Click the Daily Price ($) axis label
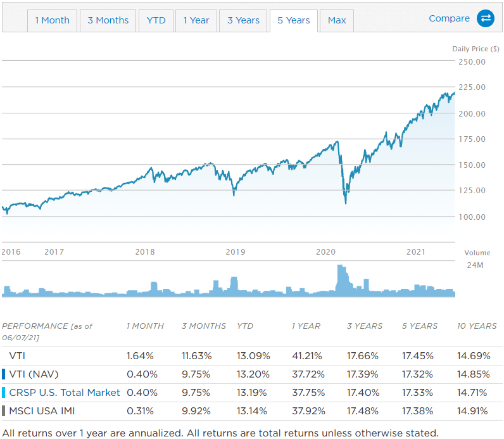The height and width of the screenshot is (439, 504). 476,49
